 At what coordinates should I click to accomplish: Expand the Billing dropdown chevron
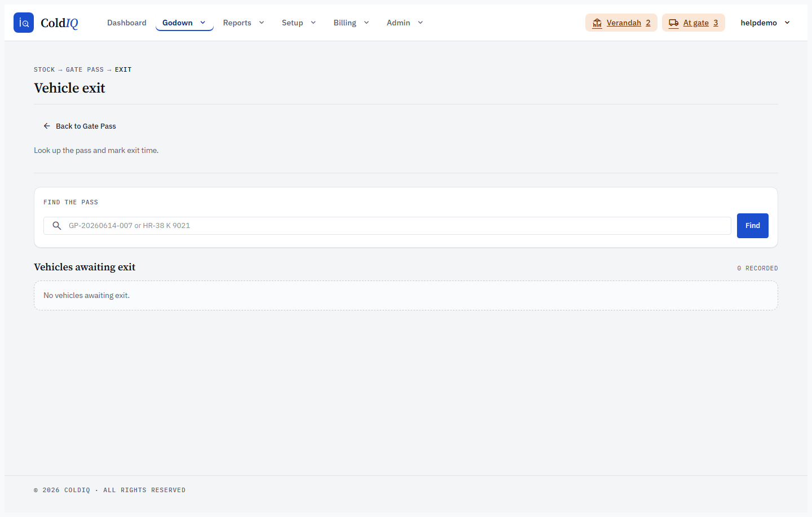[x=367, y=23]
